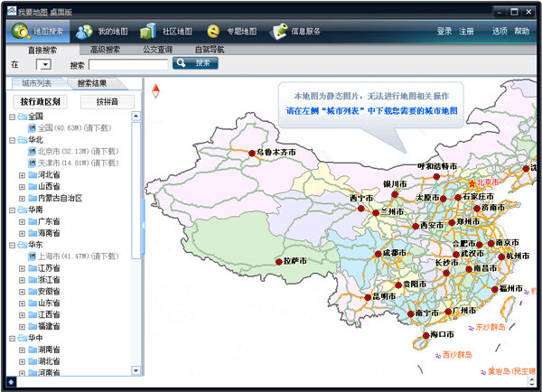Image resolution: width=542 pixels, height=392 pixels.
Task: Click the blue 搜索 button
Action: coord(195,64)
